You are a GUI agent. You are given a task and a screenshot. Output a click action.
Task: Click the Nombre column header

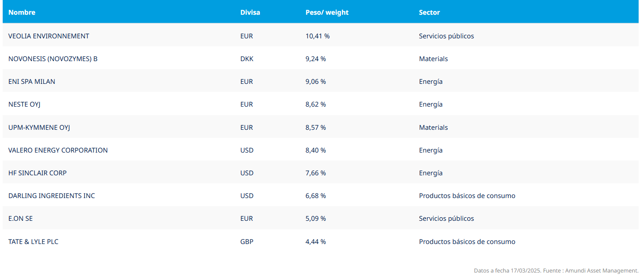[x=22, y=12]
